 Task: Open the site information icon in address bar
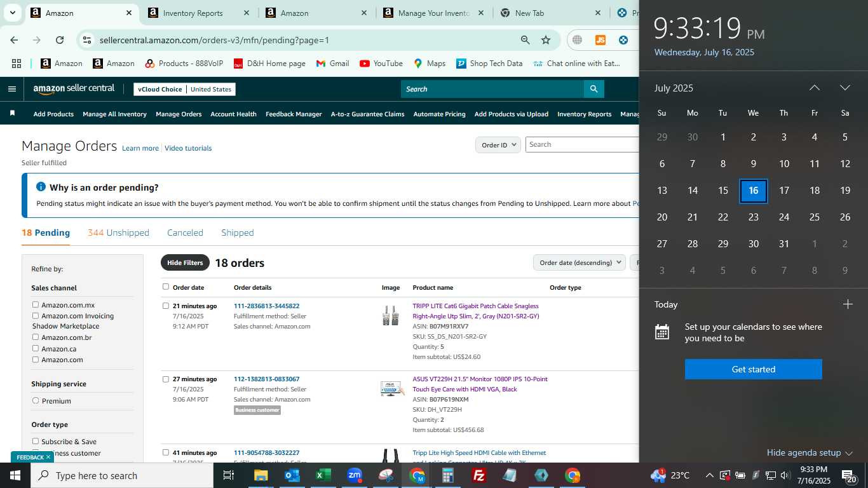[87, 40]
